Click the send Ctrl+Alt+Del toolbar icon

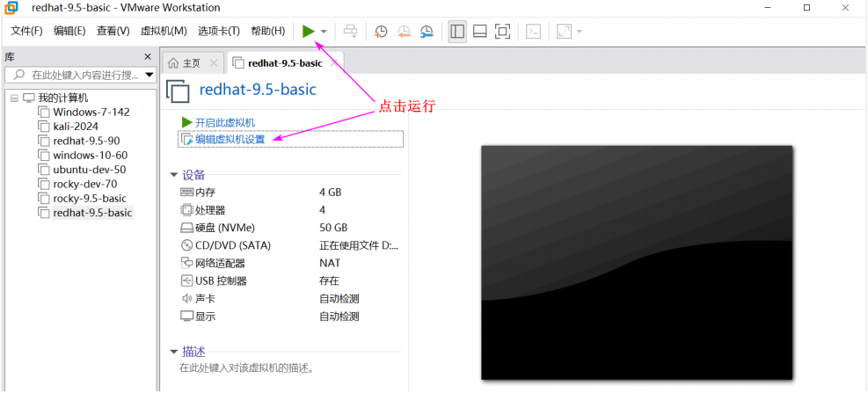tap(350, 32)
